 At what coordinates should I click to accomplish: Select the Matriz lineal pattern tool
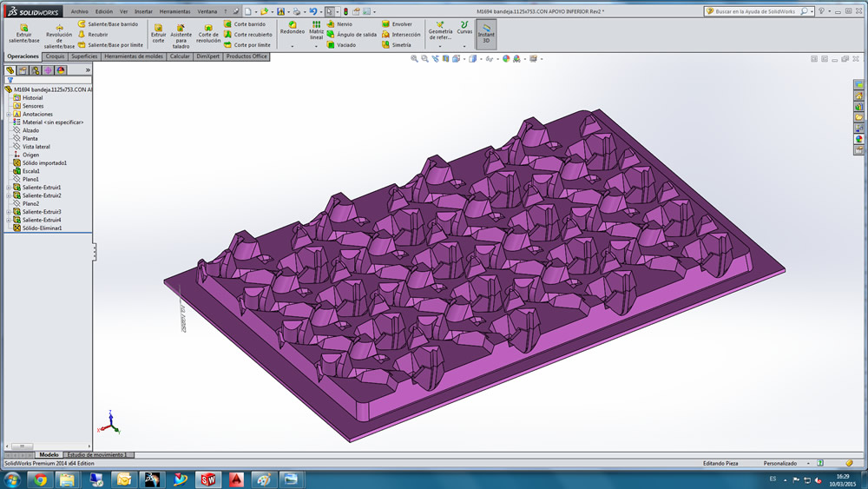(x=316, y=31)
